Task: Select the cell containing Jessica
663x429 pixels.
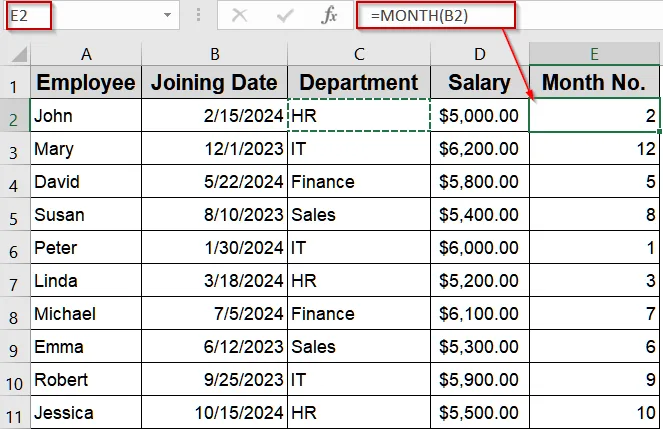Action: point(86,412)
